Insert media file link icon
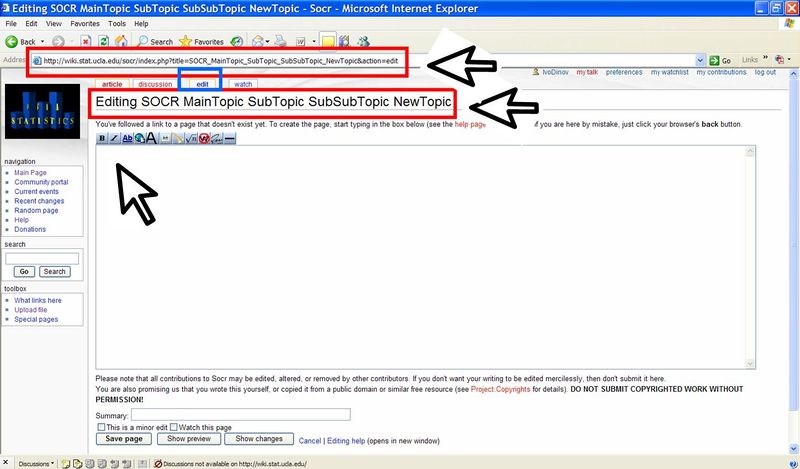 point(178,138)
